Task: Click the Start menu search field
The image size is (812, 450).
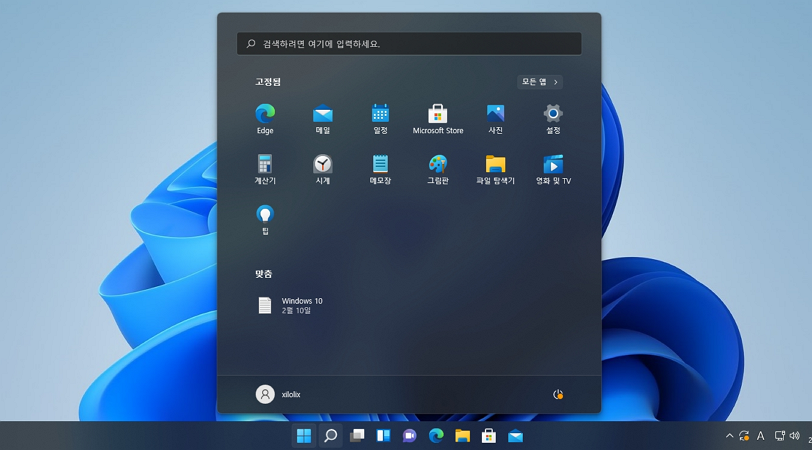Action: click(409, 44)
